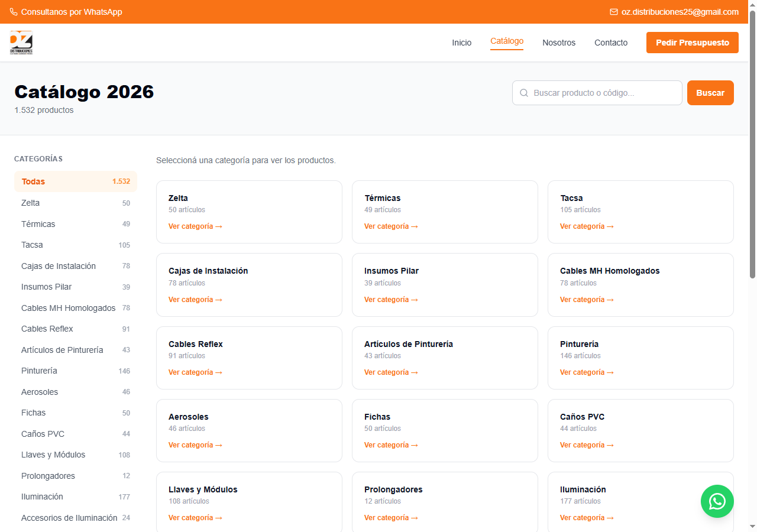This screenshot has width=757, height=532.
Task: Select Zelta in the categories sidebar
Action: click(76, 203)
